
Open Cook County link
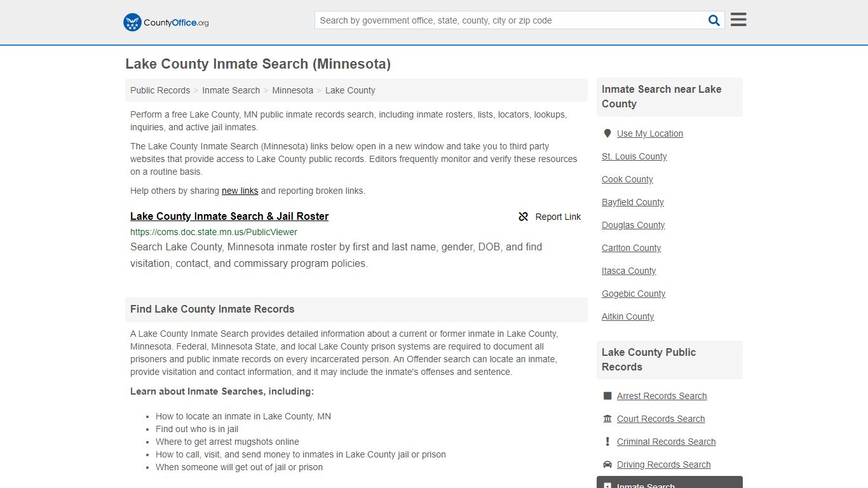pyautogui.click(x=627, y=179)
